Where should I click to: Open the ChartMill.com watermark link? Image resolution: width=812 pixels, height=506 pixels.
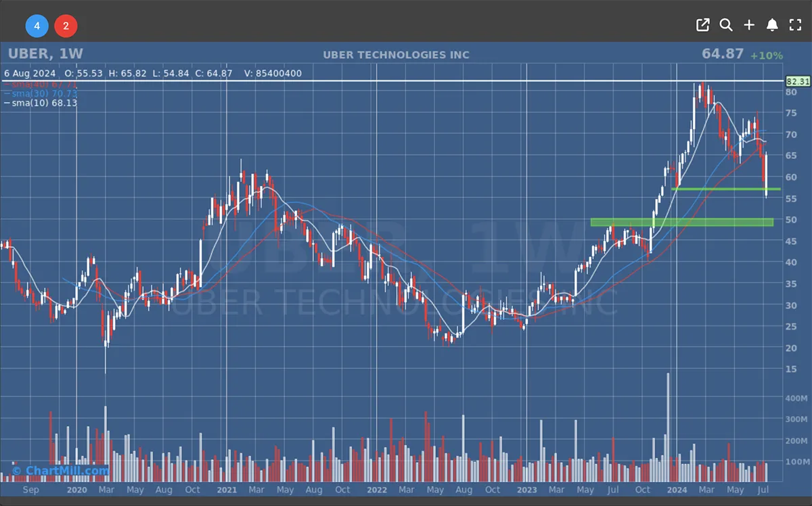pyautogui.click(x=60, y=471)
